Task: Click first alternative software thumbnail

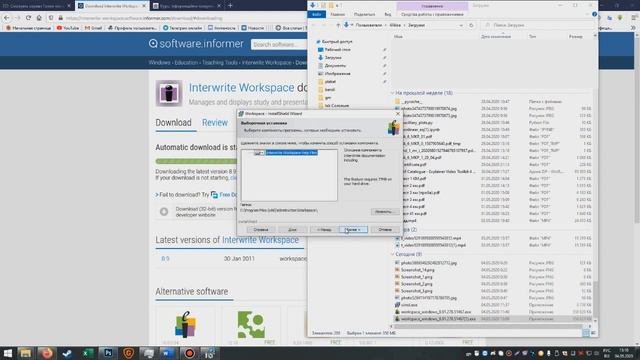Action: (x=186, y=324)
